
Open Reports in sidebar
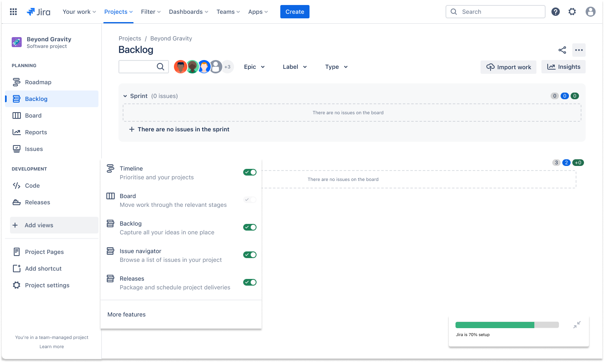[52, 132]
